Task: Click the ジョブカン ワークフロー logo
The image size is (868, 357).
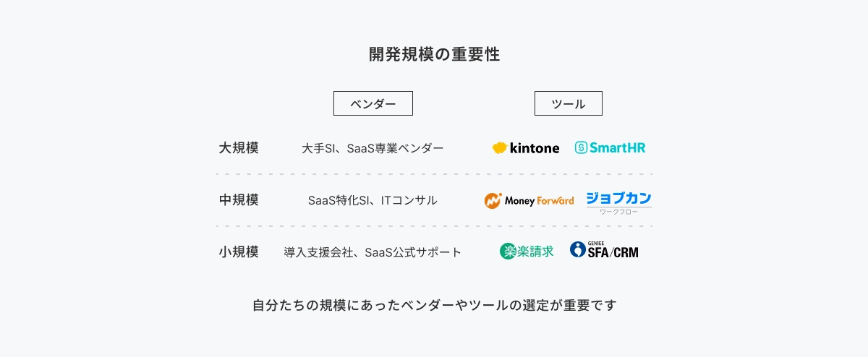Action: pyautogui.click(x=618, y=202)
